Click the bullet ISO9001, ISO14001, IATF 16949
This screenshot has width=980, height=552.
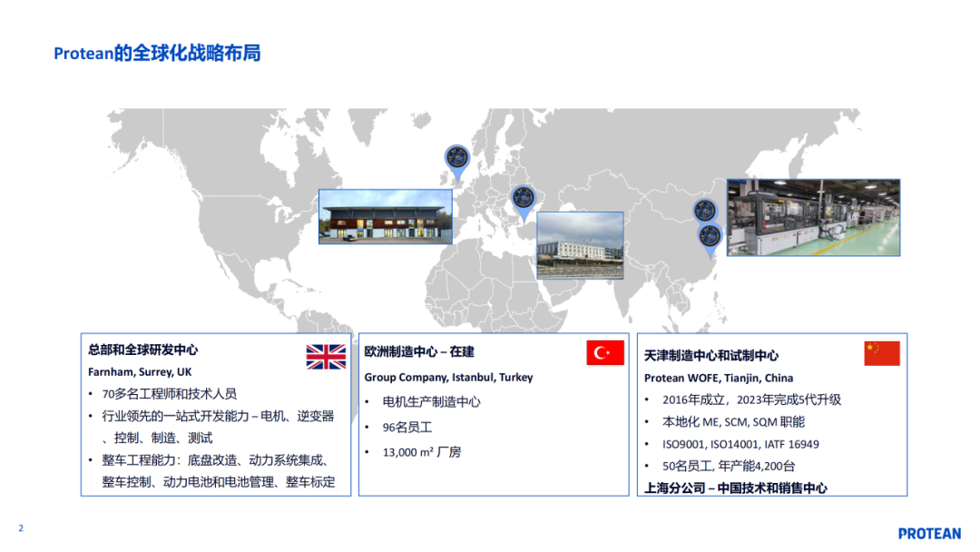pyautogui.click(x=740, y=445)
